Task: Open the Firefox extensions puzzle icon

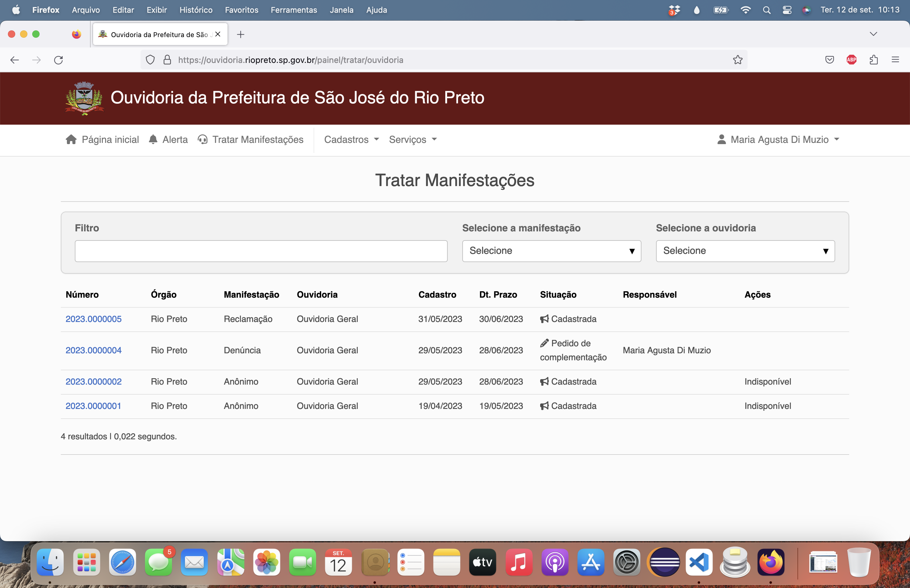Action: click(873, 60)
